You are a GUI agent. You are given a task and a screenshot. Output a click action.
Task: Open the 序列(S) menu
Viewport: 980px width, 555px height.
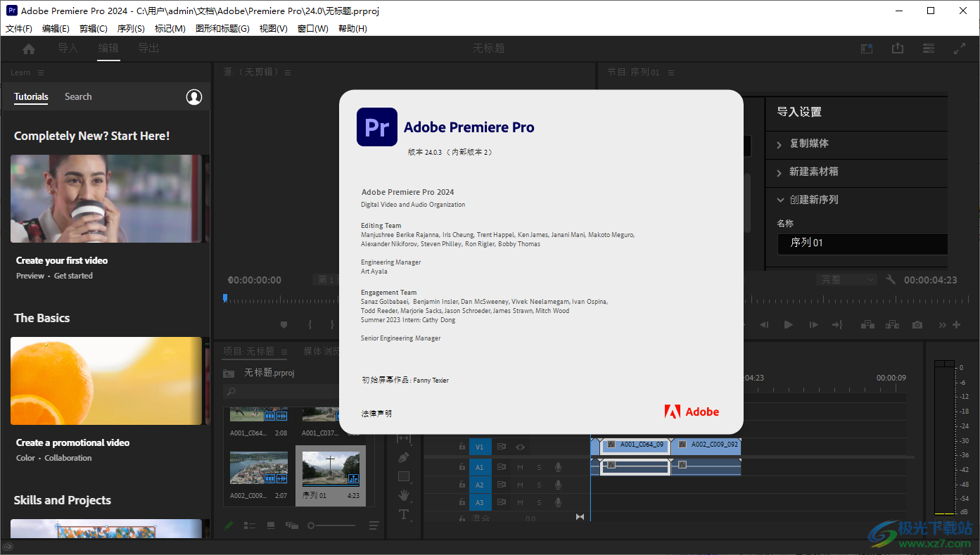pyautogui.click(x=131, y=29)
